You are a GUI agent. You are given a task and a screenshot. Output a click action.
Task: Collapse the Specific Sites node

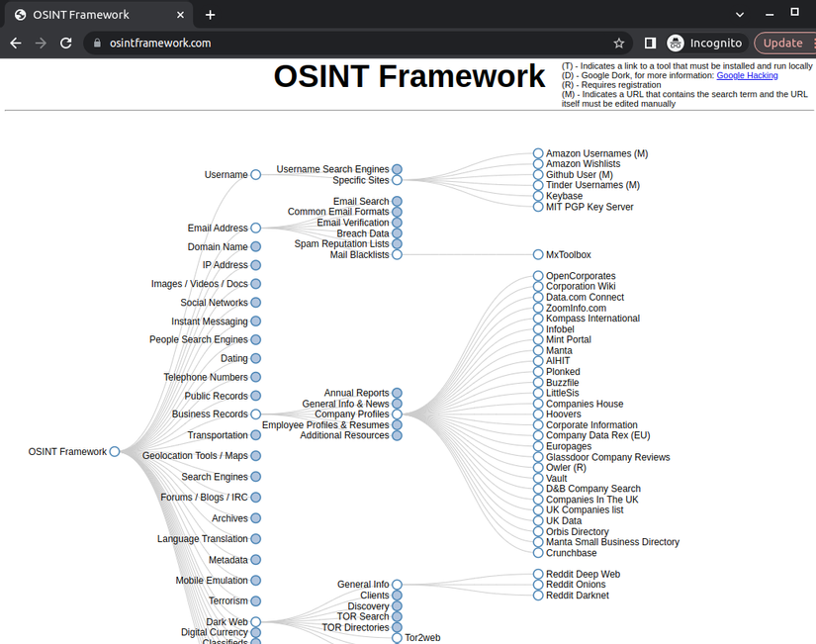click(397, 180)
